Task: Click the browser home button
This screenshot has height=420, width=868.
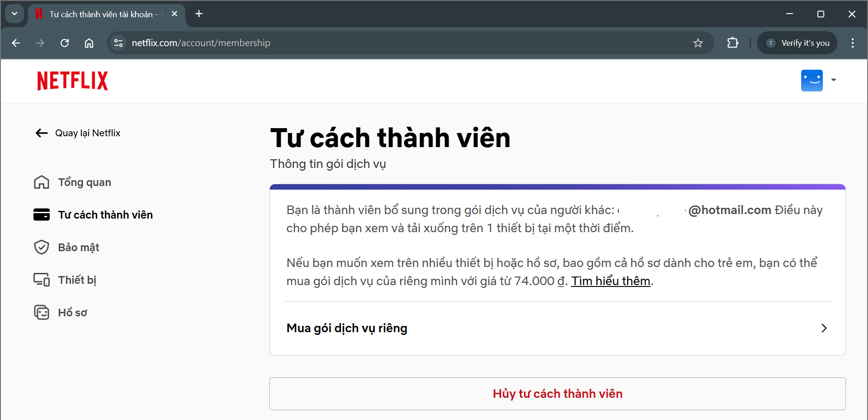Action: [89, 43]
